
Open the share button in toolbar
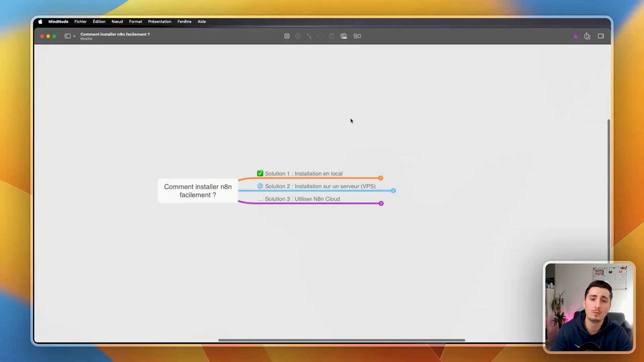tap(587, 36)
